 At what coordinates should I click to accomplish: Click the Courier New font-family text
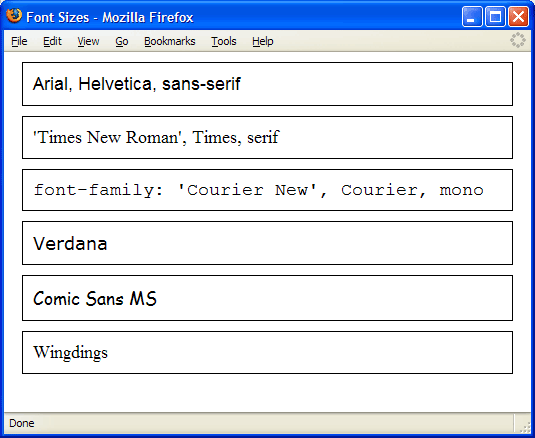coord(258,190)
